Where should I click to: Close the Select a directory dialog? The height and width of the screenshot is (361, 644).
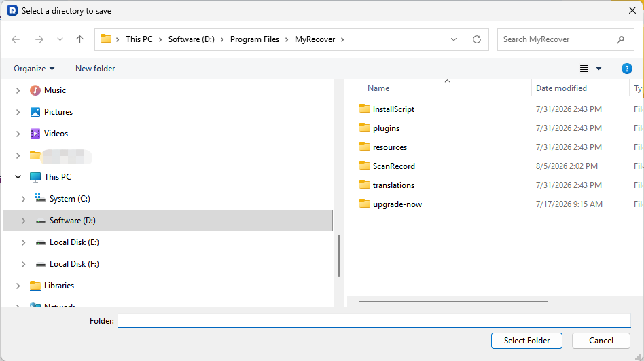632,11
